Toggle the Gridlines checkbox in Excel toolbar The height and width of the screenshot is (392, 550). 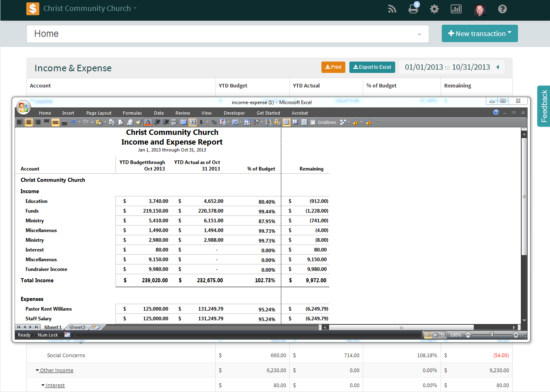click(x=312, y=122)
